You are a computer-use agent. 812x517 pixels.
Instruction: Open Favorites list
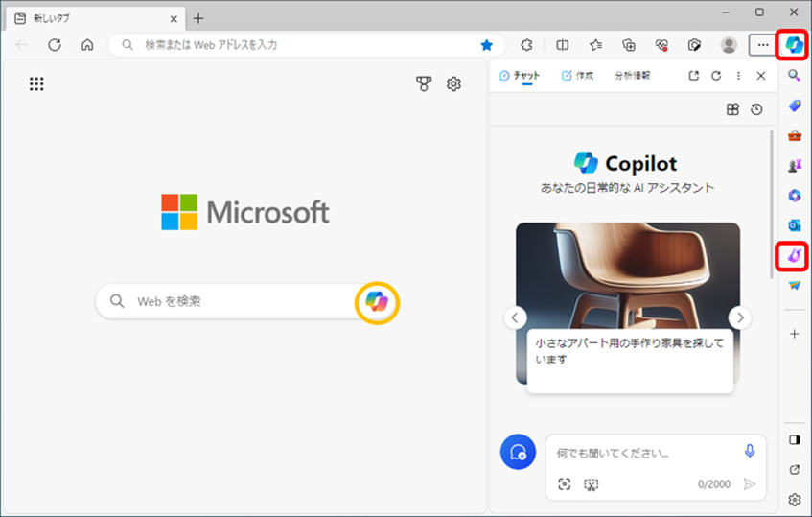[x=595, y=45]
